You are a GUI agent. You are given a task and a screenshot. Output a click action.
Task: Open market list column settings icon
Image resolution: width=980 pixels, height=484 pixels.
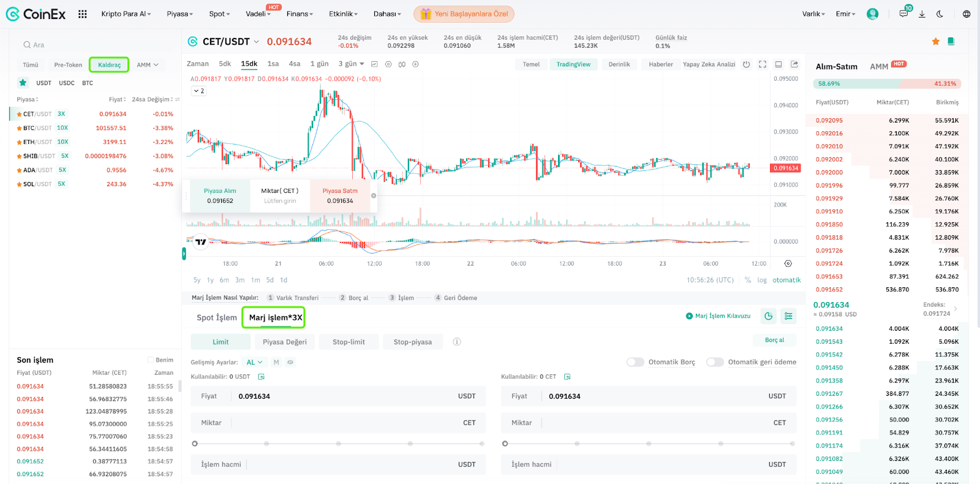pyautogui.click(x=178, y=99)
